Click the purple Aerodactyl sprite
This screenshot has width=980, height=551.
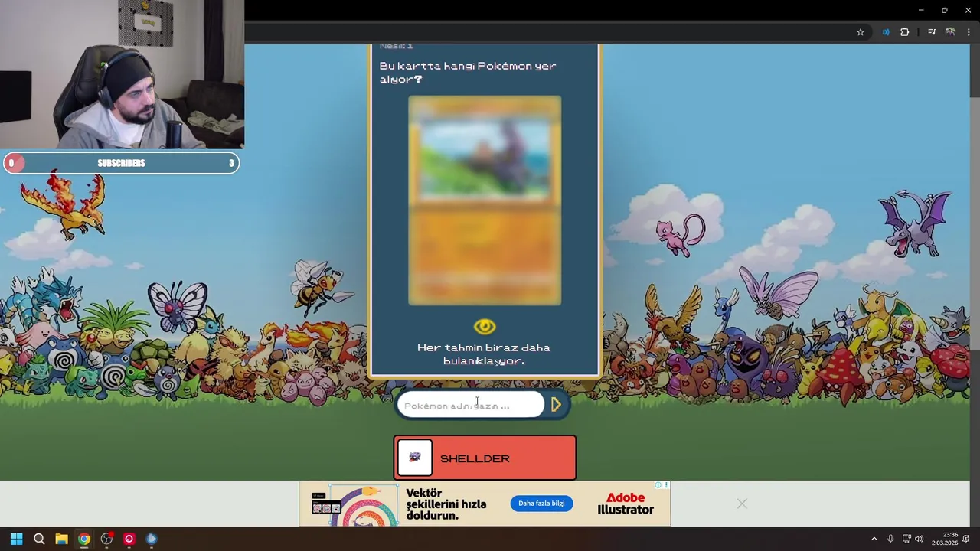915,222
